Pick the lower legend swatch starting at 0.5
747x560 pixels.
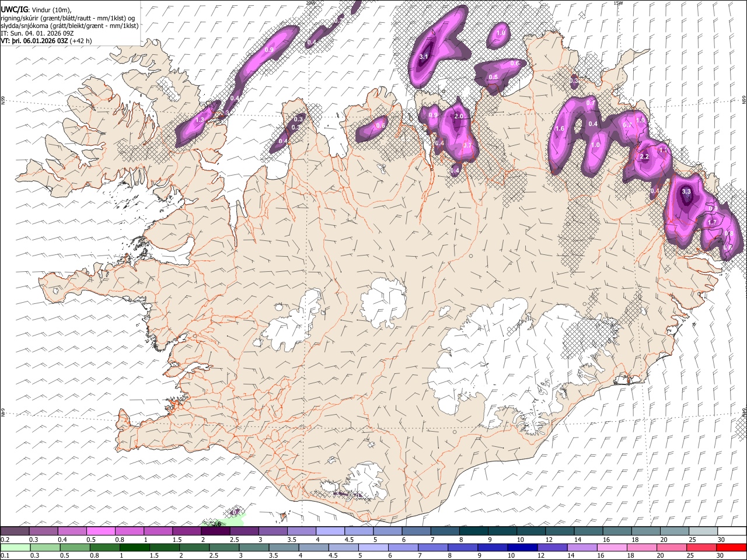click(75, 547)
